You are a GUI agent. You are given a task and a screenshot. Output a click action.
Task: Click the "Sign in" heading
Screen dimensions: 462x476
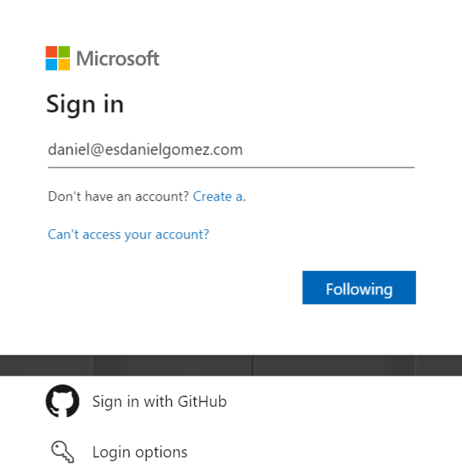85,104
